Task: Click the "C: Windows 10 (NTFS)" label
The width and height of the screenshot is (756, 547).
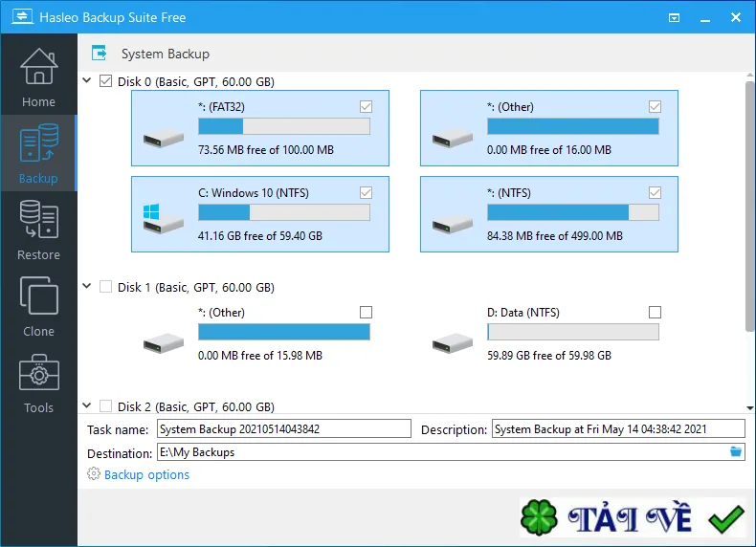Action: point(254,193)
